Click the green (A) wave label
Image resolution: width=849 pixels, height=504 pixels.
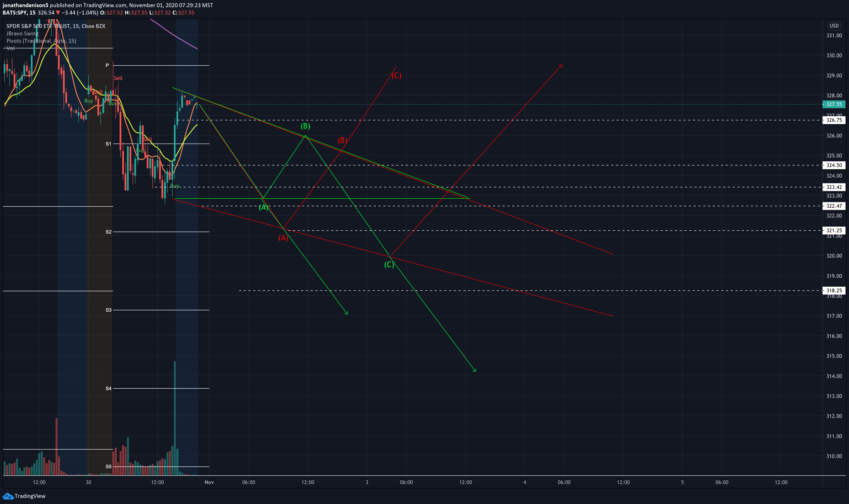[x=263, y=207]
